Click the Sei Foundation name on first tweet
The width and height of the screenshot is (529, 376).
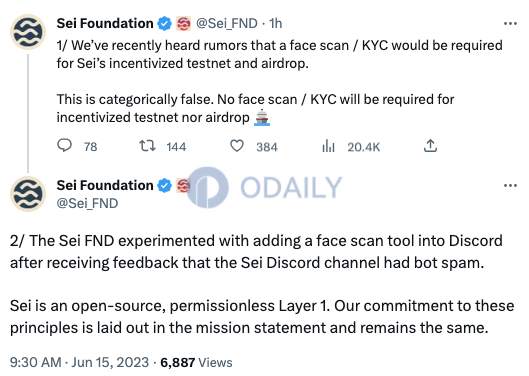(x=105, y=23)
